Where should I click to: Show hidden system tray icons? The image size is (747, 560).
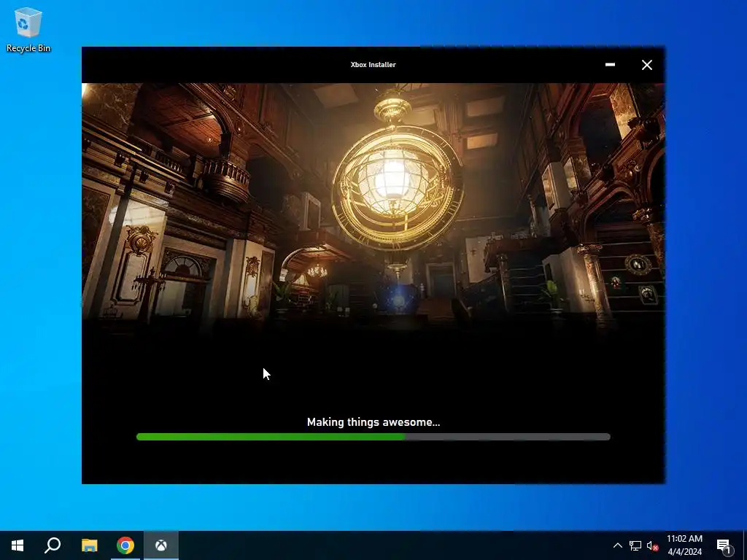(x=617, y=545)
